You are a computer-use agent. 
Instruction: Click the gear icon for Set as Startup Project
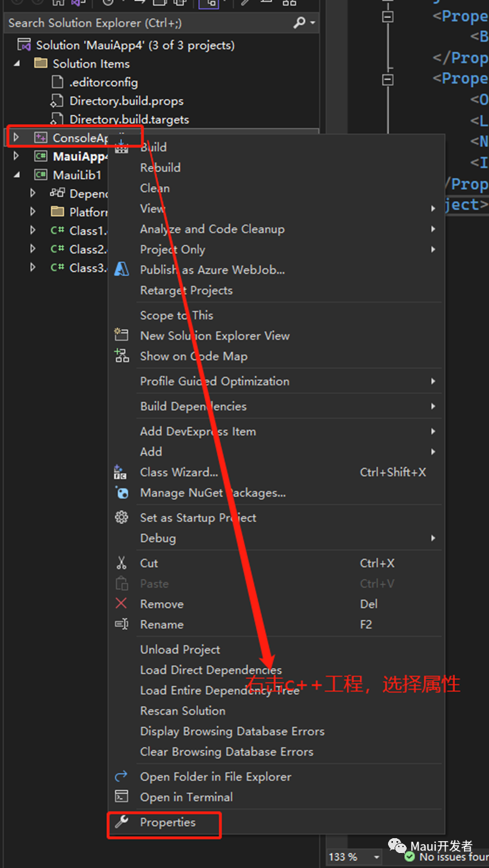121,518
